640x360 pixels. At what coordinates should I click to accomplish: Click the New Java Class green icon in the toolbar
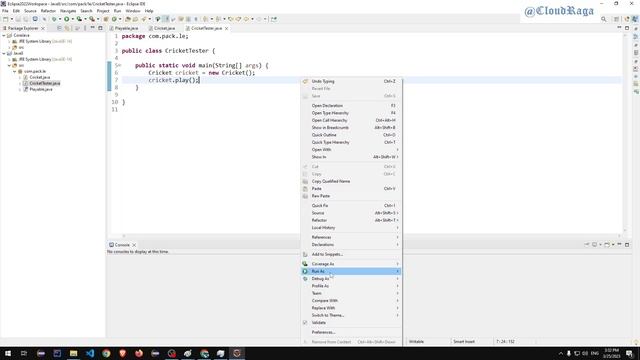click(114, 19)
